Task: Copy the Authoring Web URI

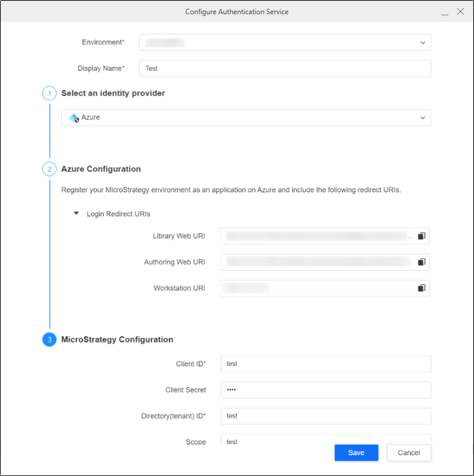Action: [421, 262]
